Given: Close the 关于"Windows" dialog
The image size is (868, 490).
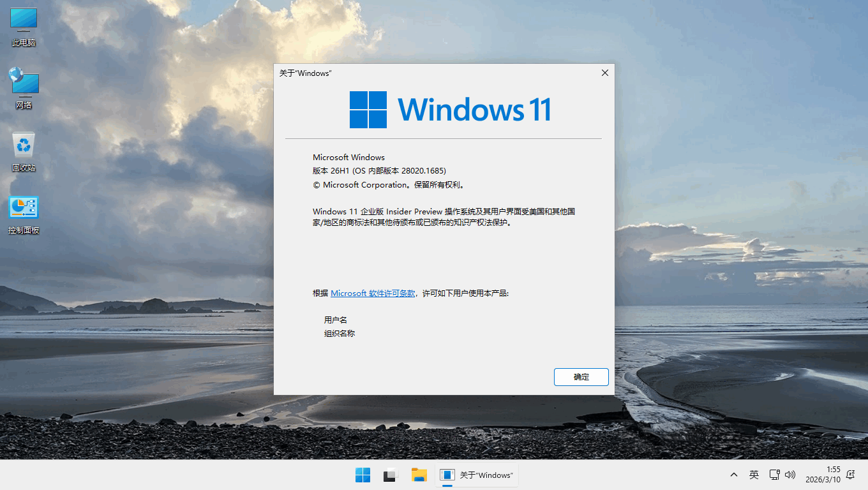Looking at the screenshot, I should (604, 73).
